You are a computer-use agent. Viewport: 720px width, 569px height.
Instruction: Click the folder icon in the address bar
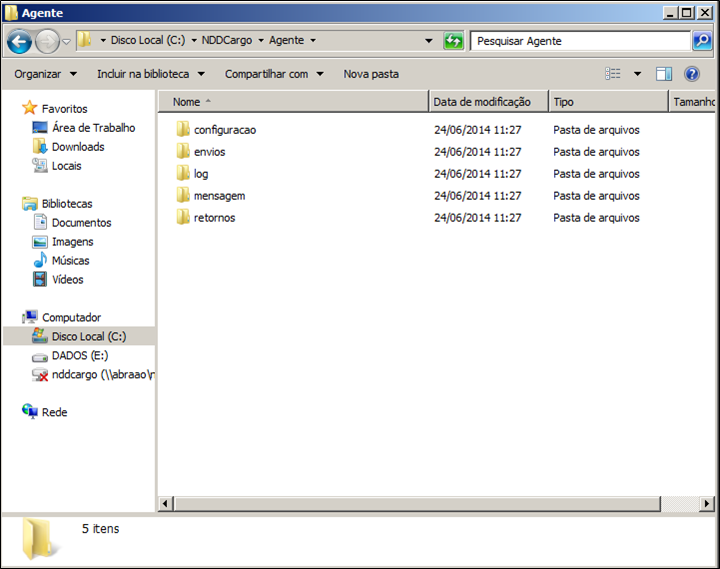(84, 40)
